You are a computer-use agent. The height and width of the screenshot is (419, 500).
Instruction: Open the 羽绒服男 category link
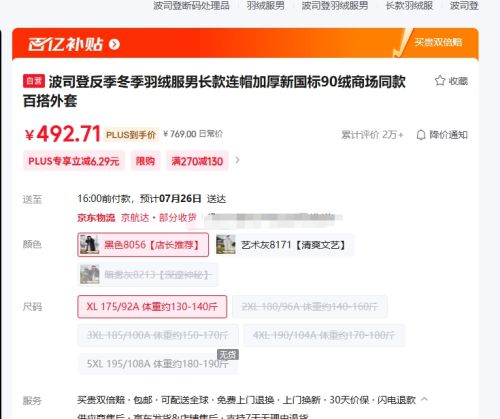pyautogui.click(x=265, y=6)
